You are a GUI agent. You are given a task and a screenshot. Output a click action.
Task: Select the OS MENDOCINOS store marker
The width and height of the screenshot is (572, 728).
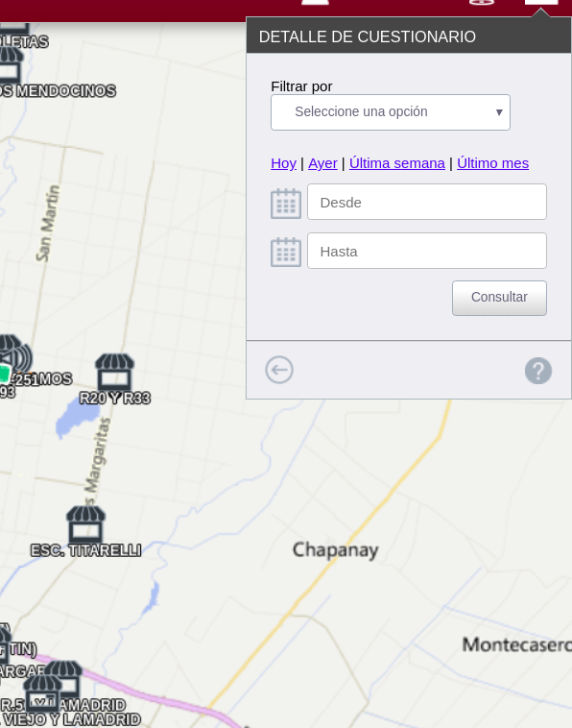pos(11,64)
